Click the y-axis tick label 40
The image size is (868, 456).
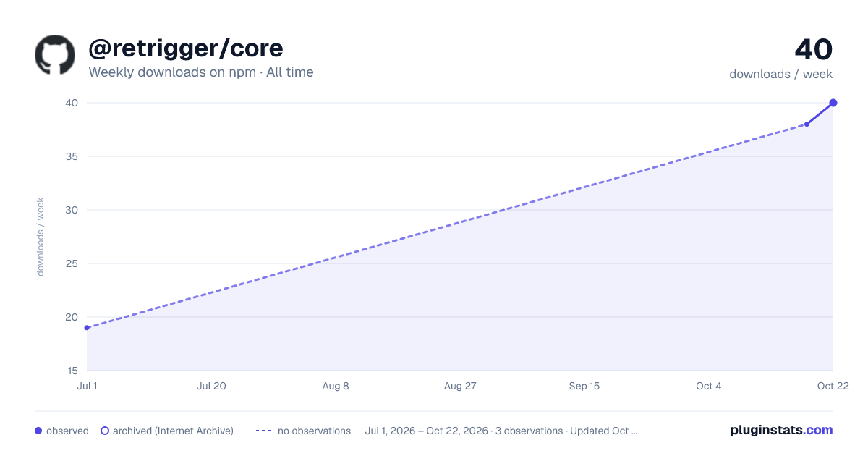[x=72, y=103]
